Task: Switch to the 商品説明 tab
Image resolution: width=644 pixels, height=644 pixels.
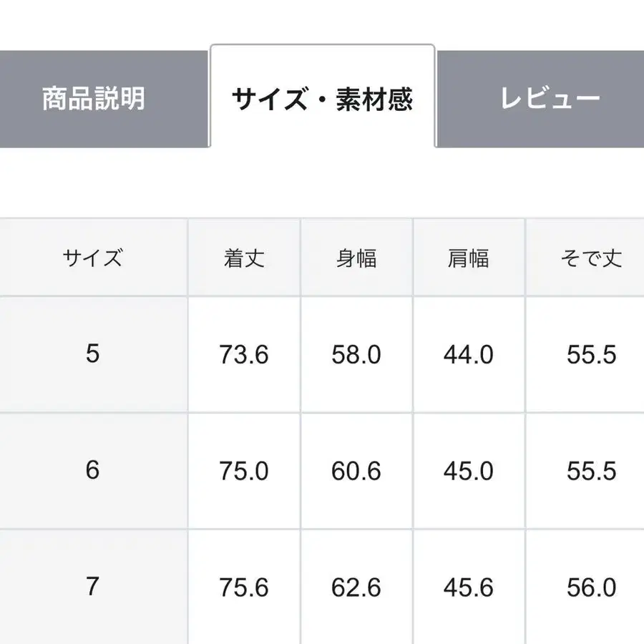Action: (94, 98)
